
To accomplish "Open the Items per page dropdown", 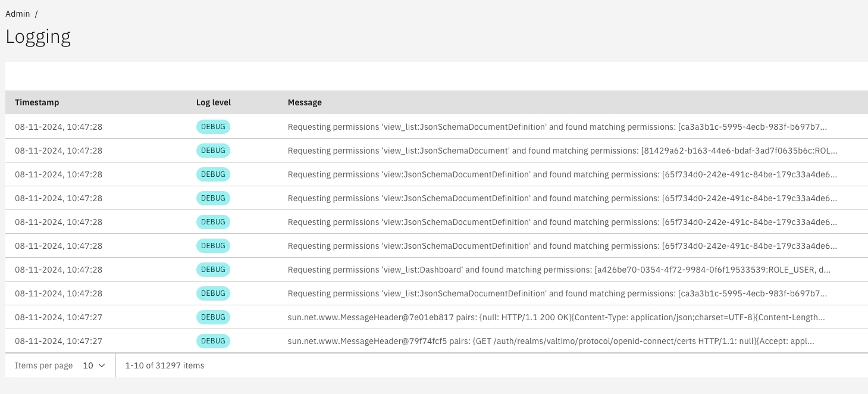I will 93,365.
